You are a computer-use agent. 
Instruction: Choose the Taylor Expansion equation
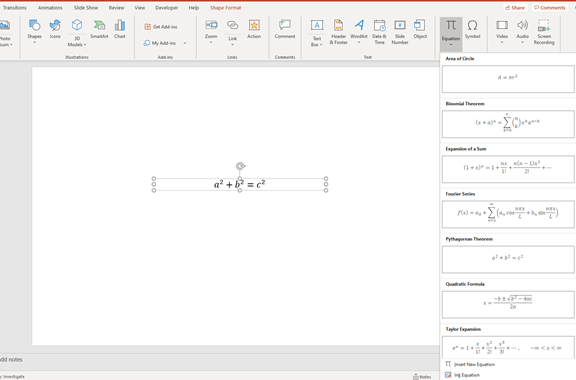coord(508,347)
